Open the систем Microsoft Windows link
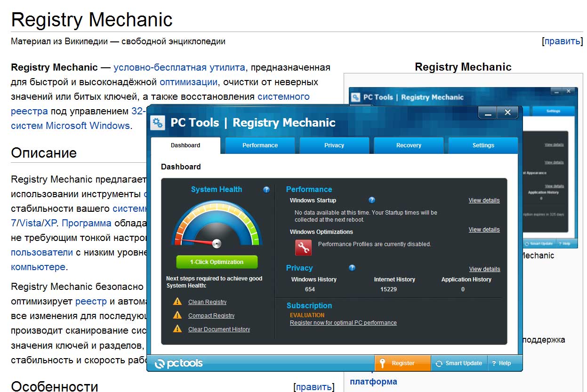The width and height of the screenshot is (587, 392). tap(70, 126)
